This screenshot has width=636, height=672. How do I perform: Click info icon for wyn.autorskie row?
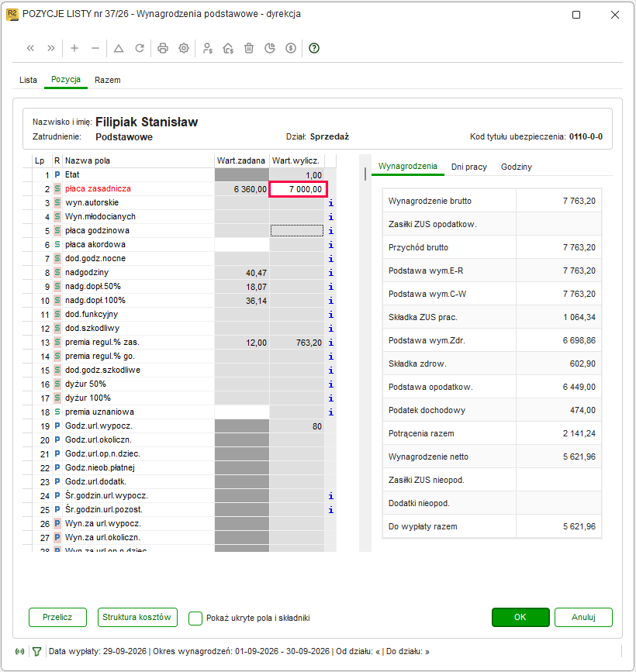330,203
